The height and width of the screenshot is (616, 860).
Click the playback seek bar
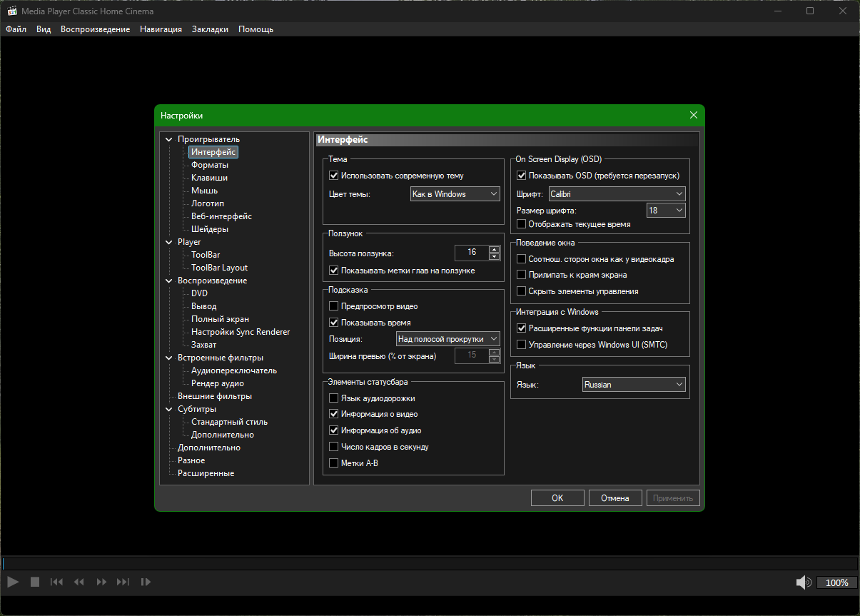click(428, 564)
